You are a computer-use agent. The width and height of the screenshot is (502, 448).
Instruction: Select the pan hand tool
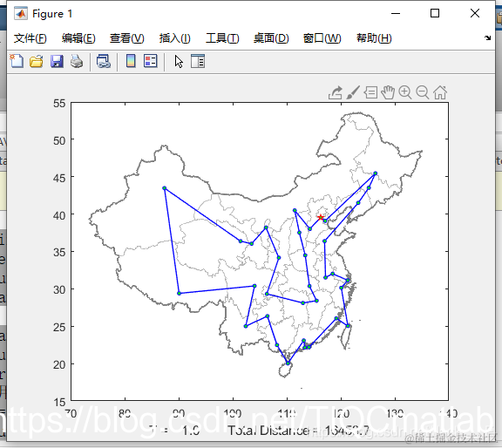(x=388, y=92)
